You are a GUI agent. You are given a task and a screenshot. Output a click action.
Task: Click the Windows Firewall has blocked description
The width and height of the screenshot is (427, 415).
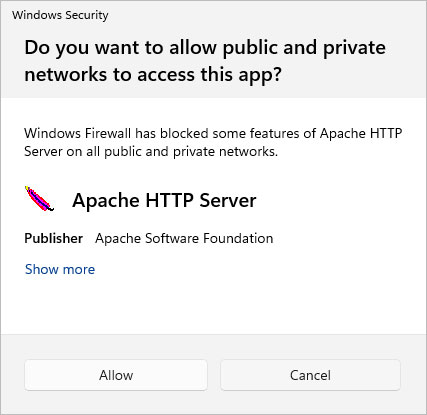point(213,142)
